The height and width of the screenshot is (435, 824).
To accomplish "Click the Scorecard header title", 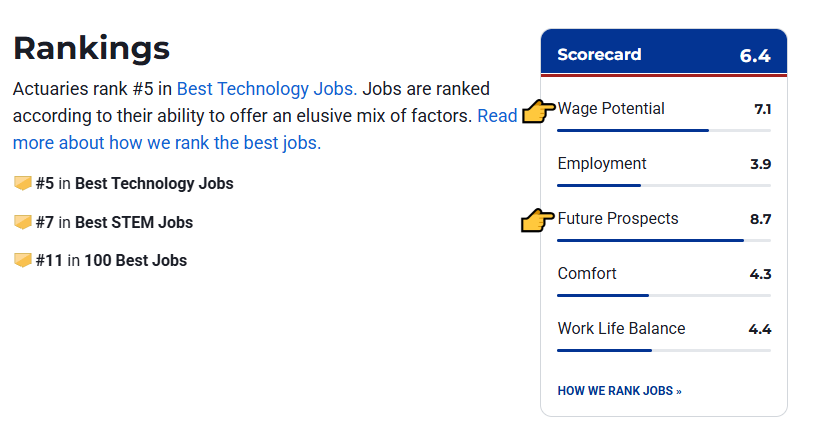I will click(599, 55).
